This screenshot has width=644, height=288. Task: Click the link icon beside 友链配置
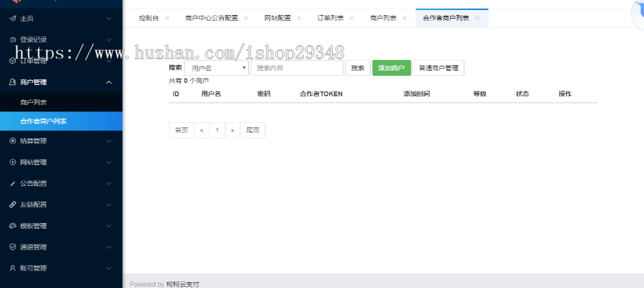pyautogui.click(x=13, y=204)
